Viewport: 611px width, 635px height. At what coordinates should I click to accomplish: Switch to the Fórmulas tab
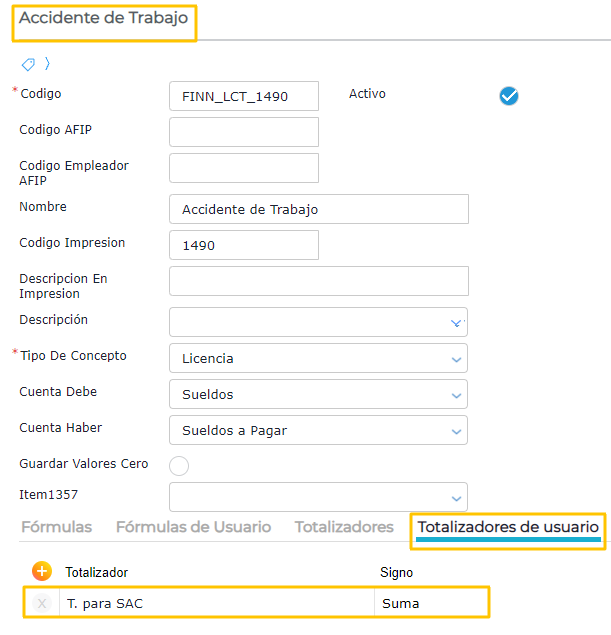pyautogui.click(x=56, y=527)
